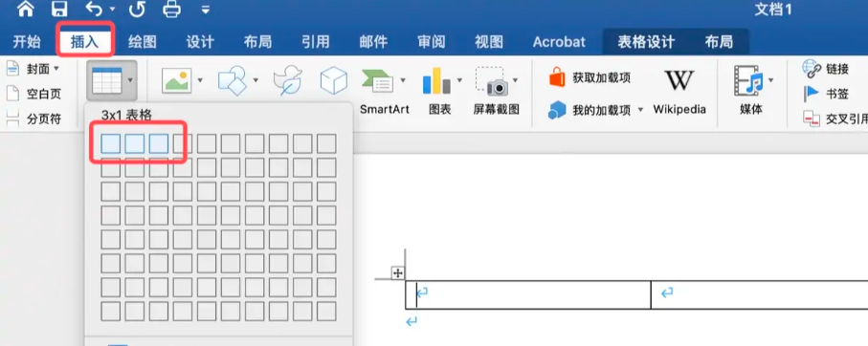Click the Wikipedia add-in icon
The image size is (868, 346).
point(679,80)
